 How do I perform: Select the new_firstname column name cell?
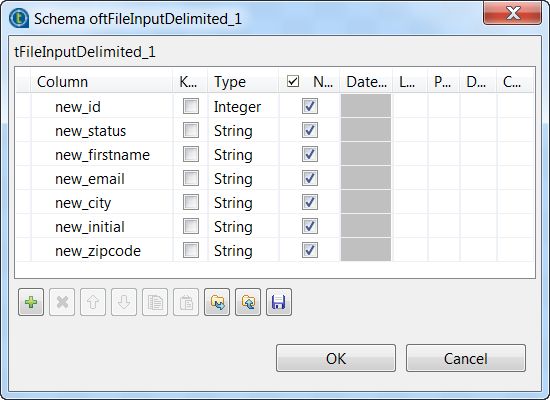(102, 155)
